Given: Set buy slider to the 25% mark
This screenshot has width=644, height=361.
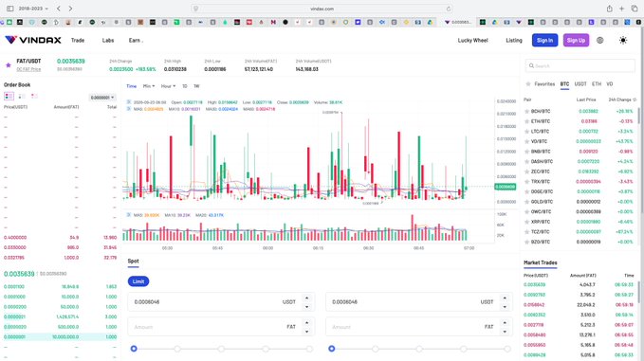Looking at the screenshot, I should pos(177,349).
